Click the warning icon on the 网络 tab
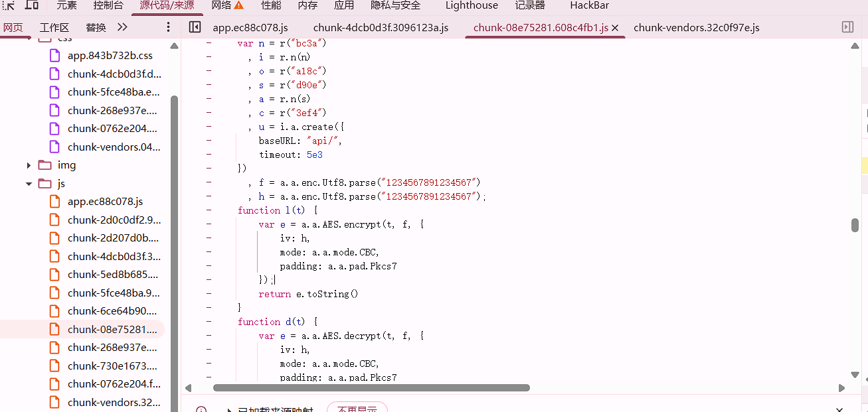This screenshot has height=412, width=868. coord(238,5)
